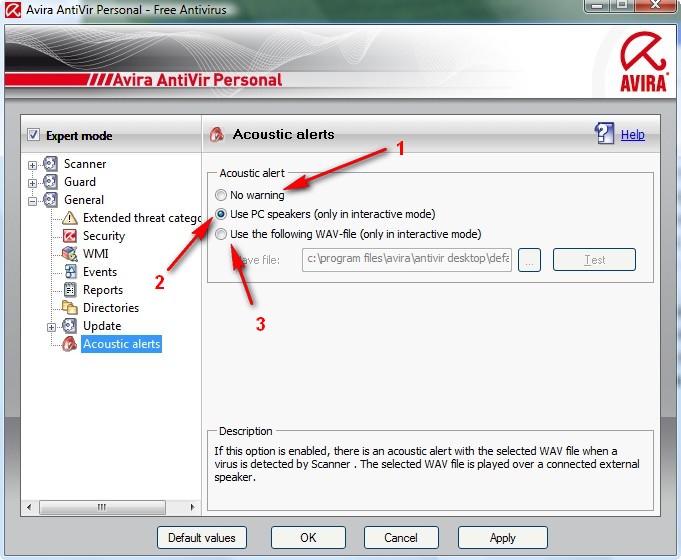Click the tree scrollbar right arrow
Image resolution: width=681 pixels, height=560 pixels.
(192, 507)
